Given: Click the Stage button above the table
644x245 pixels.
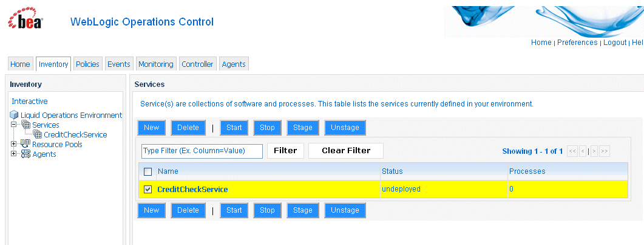Looking at the screenshot, I should pos(303,128).
